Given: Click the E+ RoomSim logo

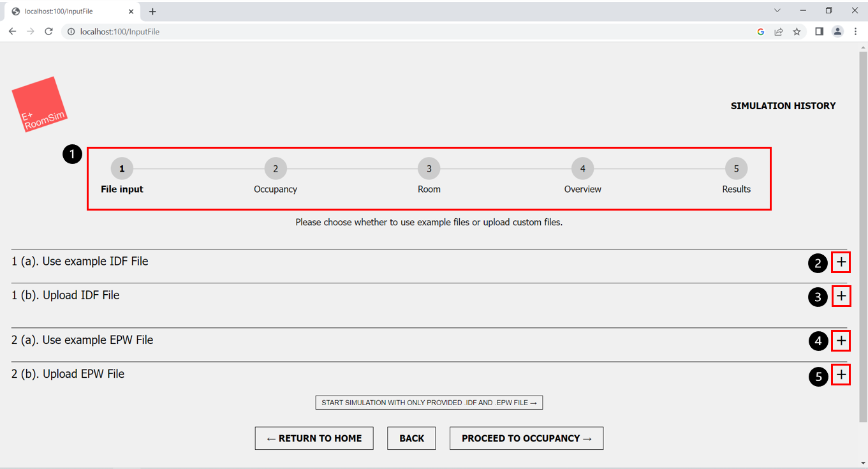Looking at the screenshot, I should (x=39, y=103).
